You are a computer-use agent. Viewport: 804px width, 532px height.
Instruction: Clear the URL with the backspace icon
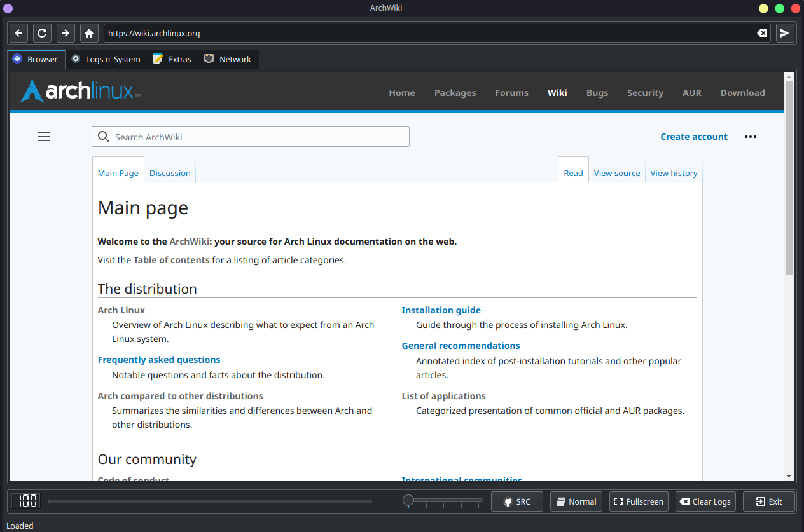(x=762, y=33)
